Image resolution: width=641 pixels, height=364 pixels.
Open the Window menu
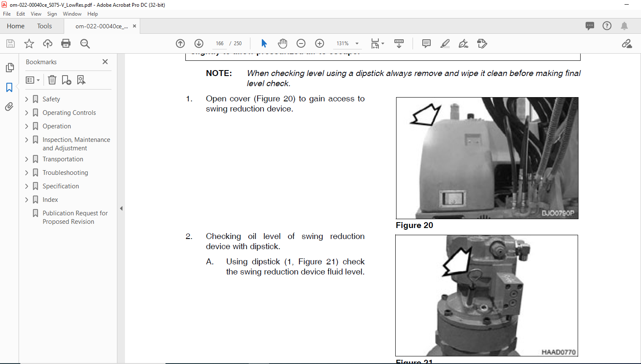tap(72, 14)
